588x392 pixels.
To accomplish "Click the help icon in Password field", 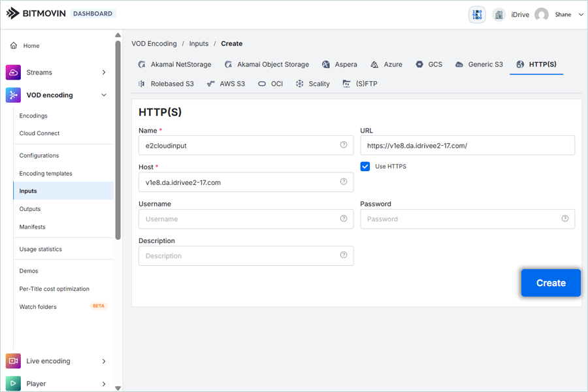I will 565,219.
